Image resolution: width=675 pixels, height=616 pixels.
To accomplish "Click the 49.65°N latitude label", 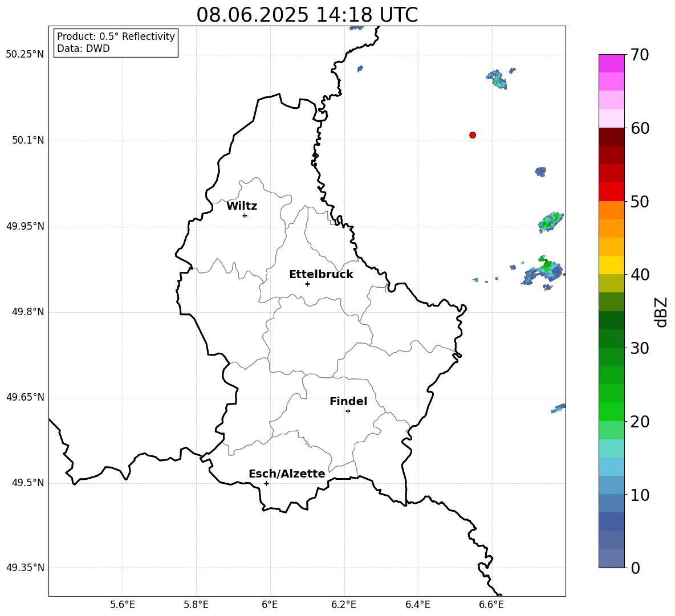I will 25,397.
